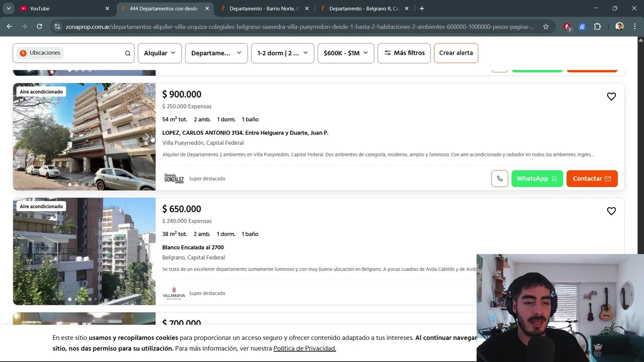Image resolution: width=644 pixels, height=362 pixels.
Task: Click Contactar on the $900.000 listing
Action: tap(592, 178)
